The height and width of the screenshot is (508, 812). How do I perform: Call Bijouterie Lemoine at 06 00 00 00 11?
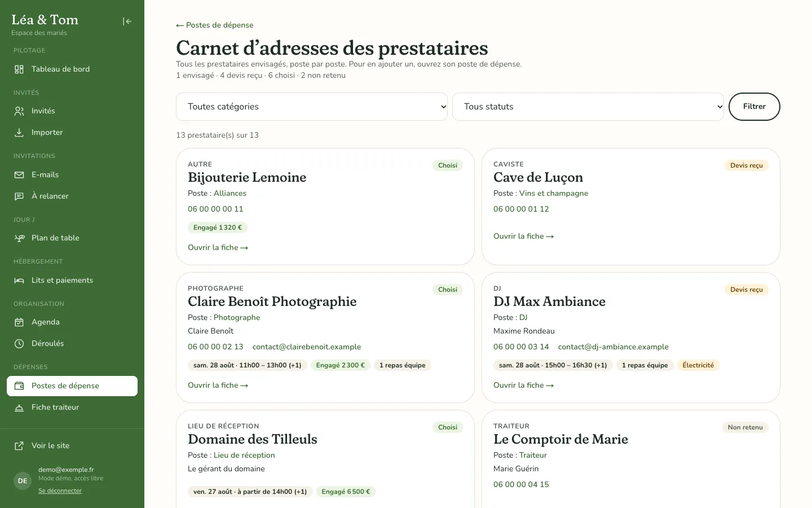215,209
